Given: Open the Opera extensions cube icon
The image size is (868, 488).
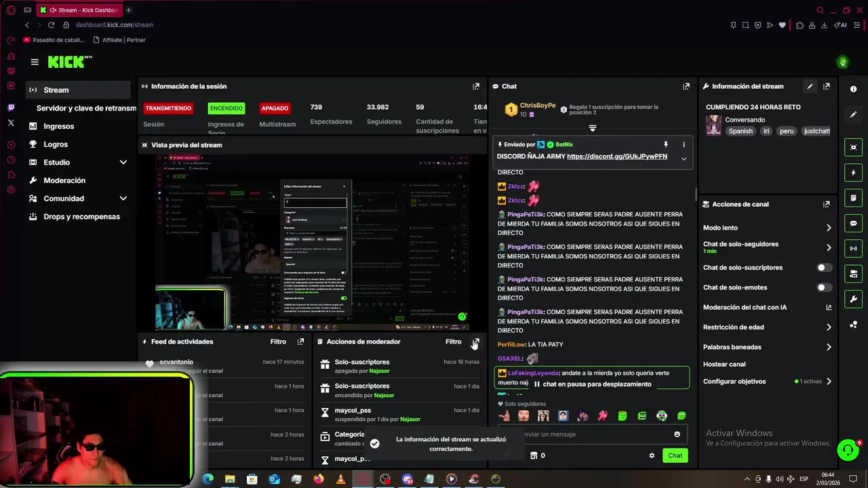Looking at the screenshot, I should [800, 25].
